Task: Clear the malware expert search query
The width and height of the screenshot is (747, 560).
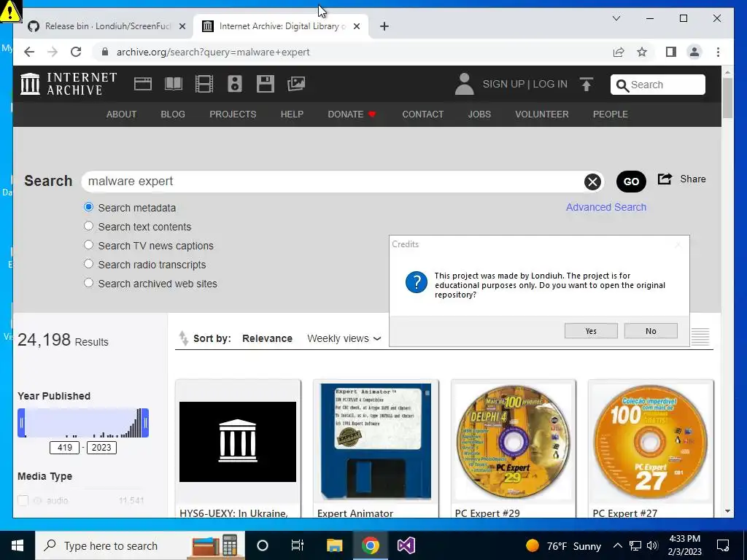Action: 592,182
